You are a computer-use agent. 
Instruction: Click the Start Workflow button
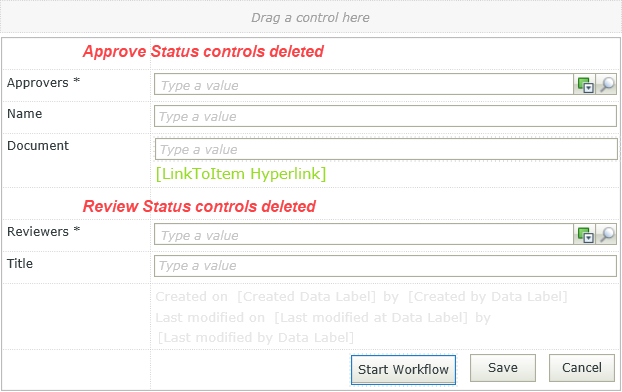pos(403,369)
